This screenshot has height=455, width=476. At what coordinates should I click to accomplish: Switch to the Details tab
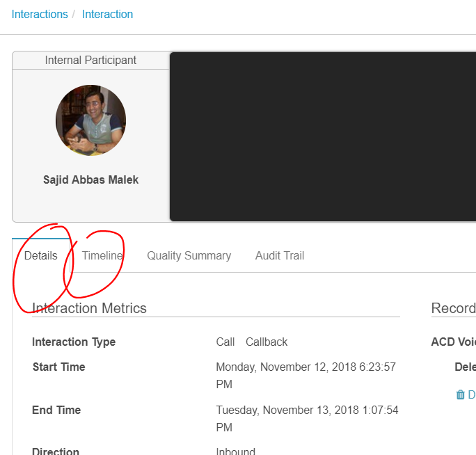point(41,255)
